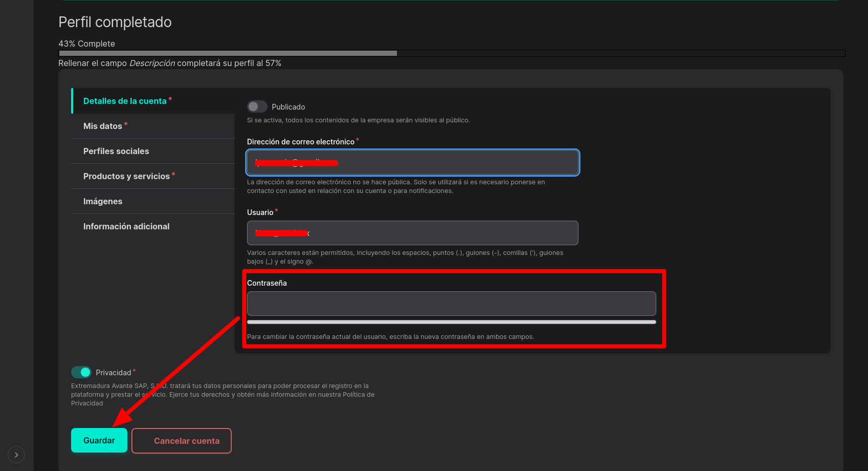This screenshot has width=868, height=471.
Task: Click the 43% profile completion progress bar
Action: (451, 53)
